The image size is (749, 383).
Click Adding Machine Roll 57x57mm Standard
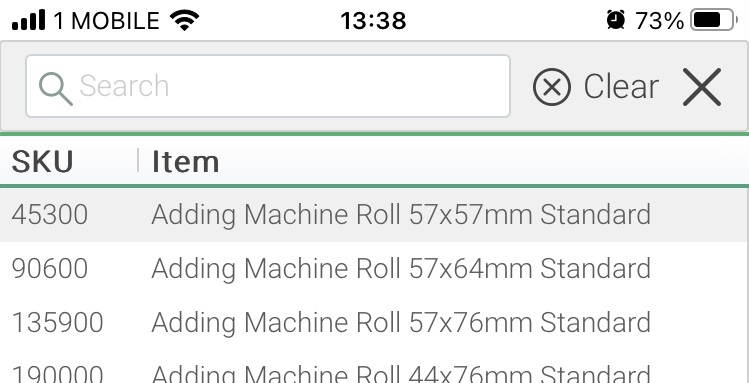coord(401,215)
